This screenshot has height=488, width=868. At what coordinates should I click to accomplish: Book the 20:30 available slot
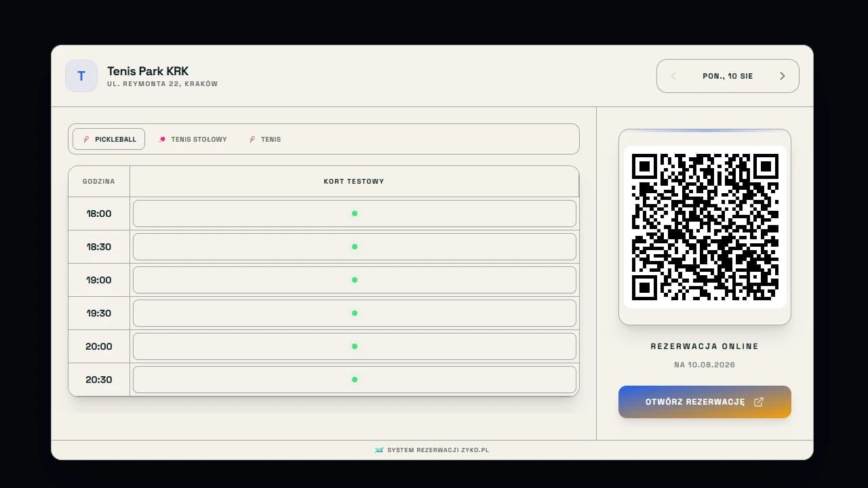(355, 380)
